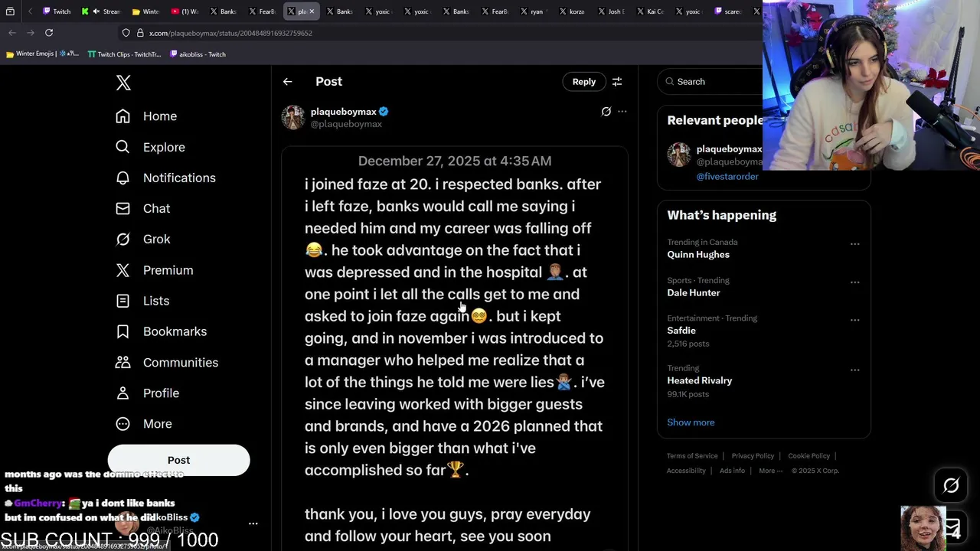Switch to the Kai Ce tab
980x551 pixels.
pos(650,11)
